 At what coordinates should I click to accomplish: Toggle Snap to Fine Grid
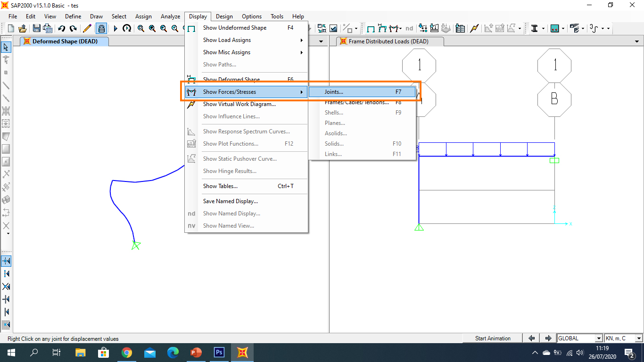(6, 324)
